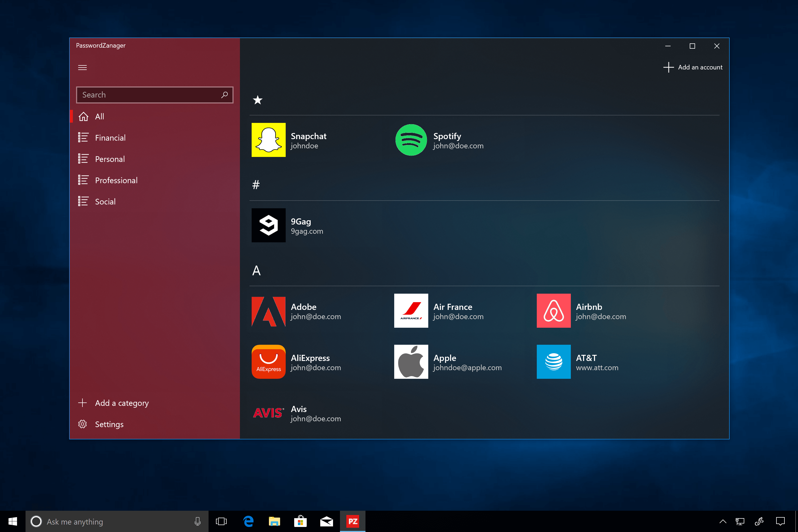Viewport: 798px width, 532px height.
Task: Focus the Search input field
Action: point(155,95)
